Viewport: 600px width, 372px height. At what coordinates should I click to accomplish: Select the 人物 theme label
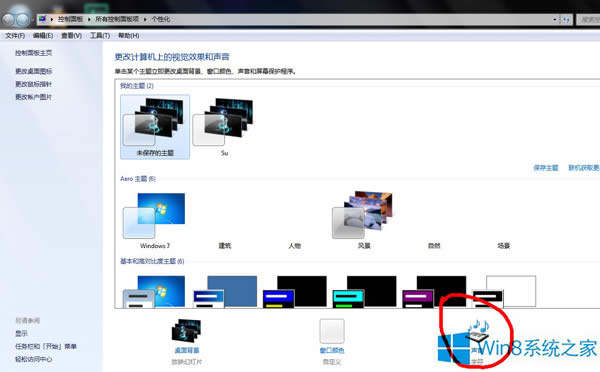point(294,246)
